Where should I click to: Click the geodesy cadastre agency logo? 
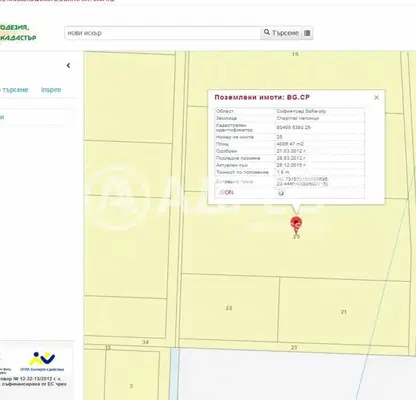[x=18, y=33]
